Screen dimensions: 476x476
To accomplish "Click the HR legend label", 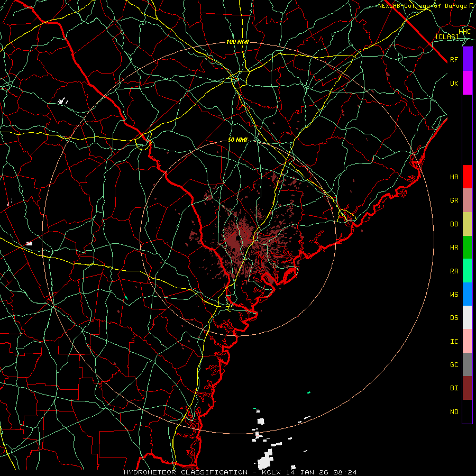I will (x=454, y=248).
